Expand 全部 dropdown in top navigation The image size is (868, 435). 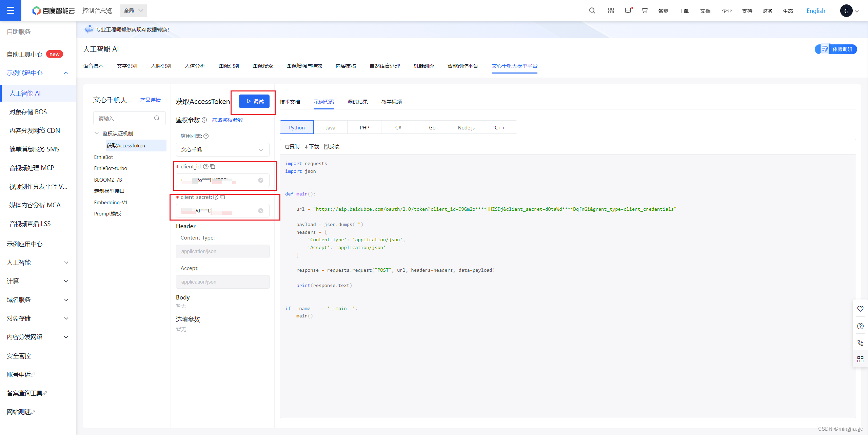[x=135, y=9]
